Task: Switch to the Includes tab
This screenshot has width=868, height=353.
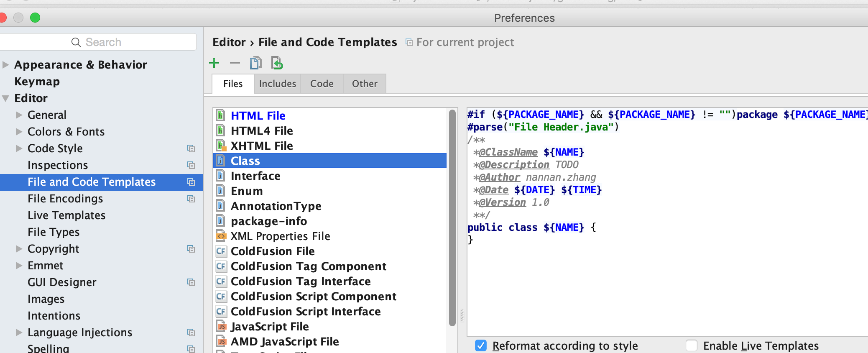Action: tap(278, 84)
